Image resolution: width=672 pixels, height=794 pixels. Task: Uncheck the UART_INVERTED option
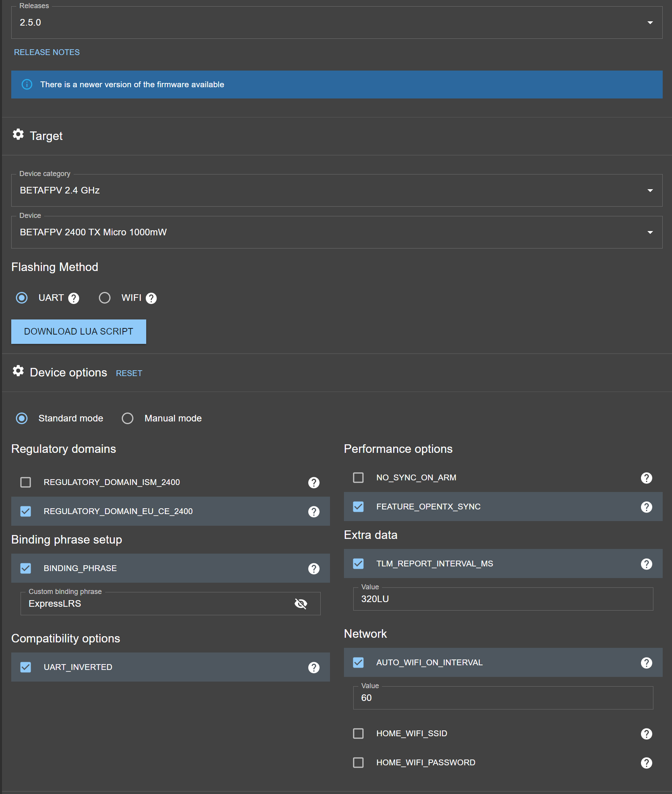click(26, 667)
